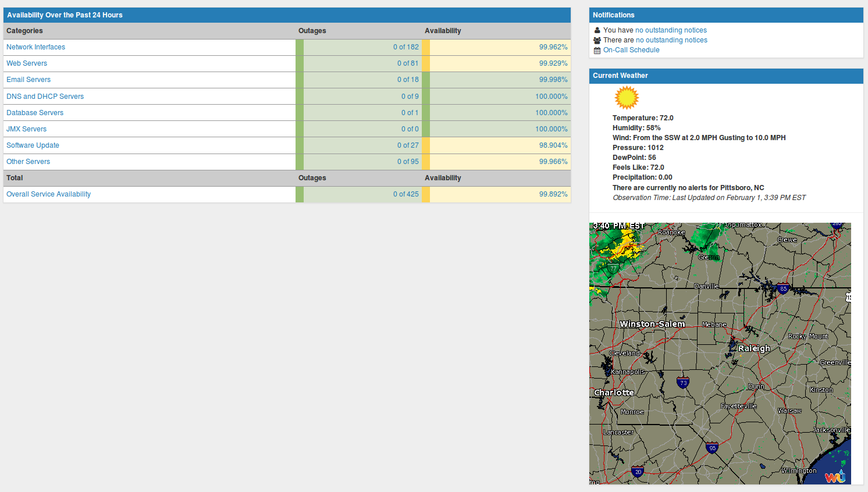Click '0 of 27' outages value

408,145
